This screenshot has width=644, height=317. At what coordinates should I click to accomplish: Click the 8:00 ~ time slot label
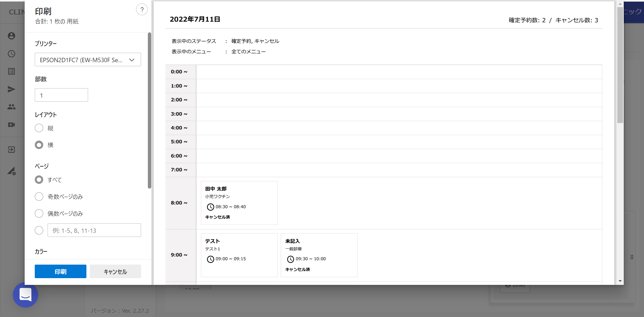[x=179, y=203]
